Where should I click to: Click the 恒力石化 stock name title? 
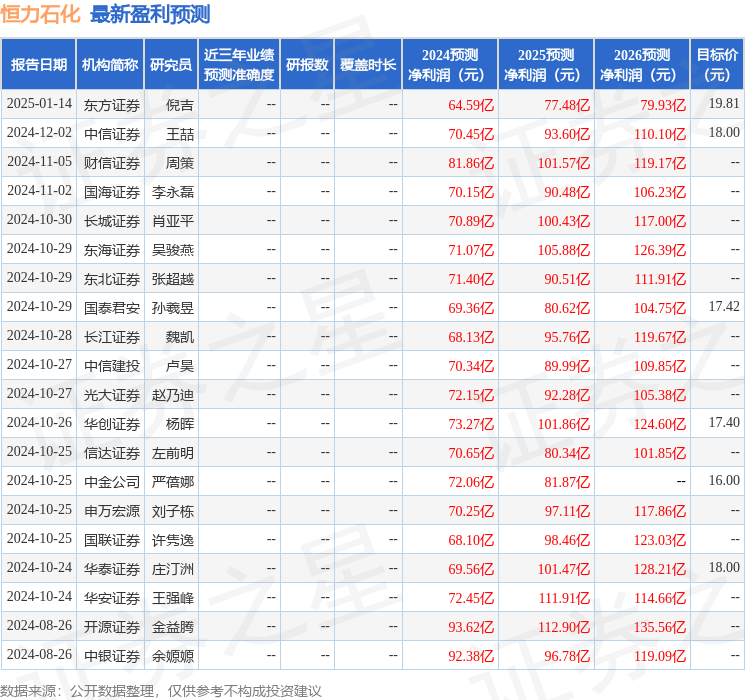[x=41, y=14]
